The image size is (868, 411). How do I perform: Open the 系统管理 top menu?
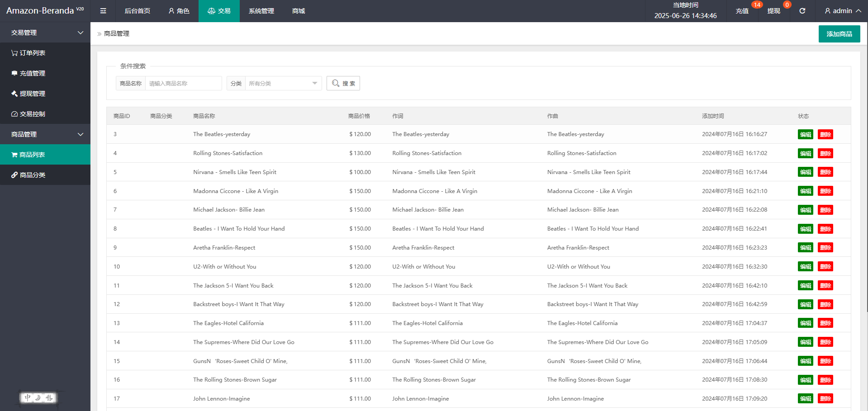click(x=261, y=11)
